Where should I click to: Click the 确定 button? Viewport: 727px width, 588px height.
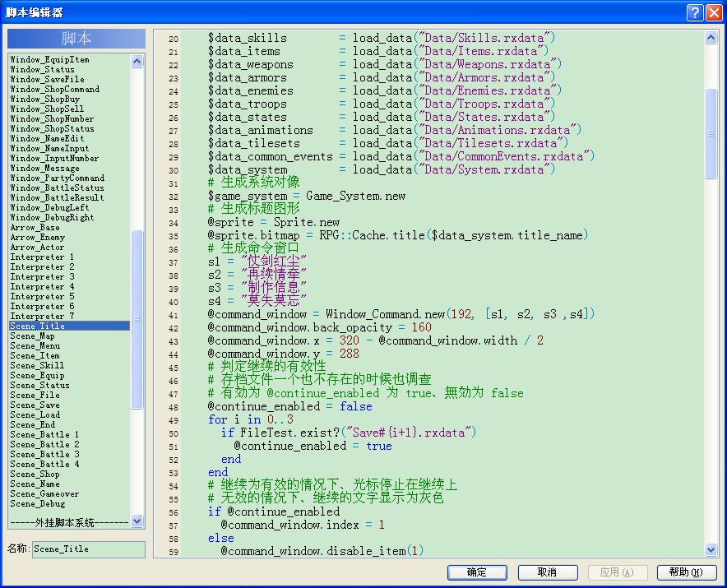tap(477, 572)
